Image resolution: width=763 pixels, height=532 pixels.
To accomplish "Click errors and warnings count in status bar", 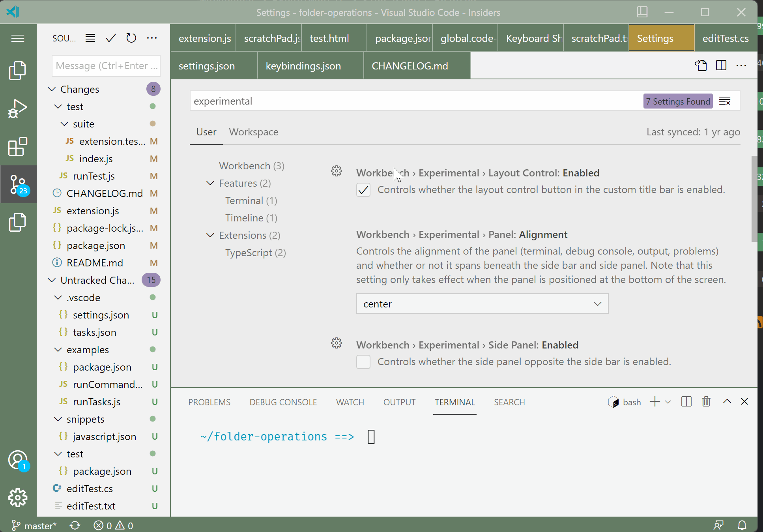I will pos(113,526).
